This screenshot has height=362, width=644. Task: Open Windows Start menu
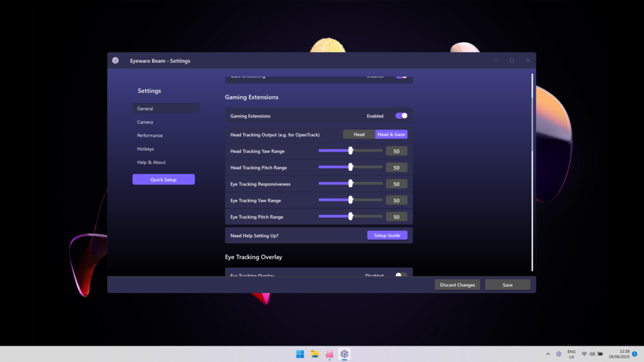[300, 354]
